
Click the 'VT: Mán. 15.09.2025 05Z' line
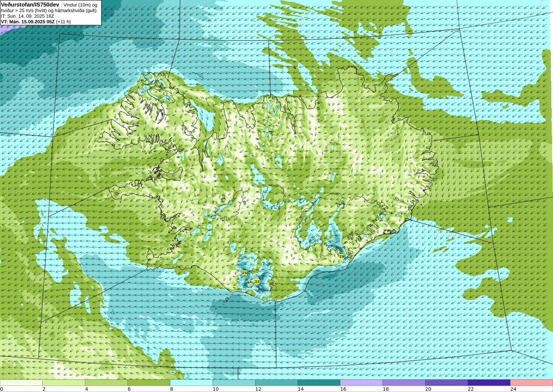[x=28, y=22]
